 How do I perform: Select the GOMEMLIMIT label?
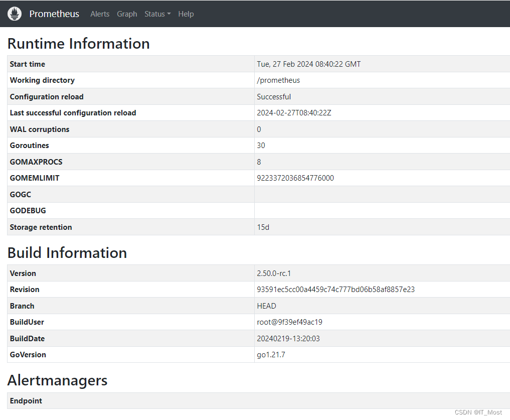pos(35,178)
